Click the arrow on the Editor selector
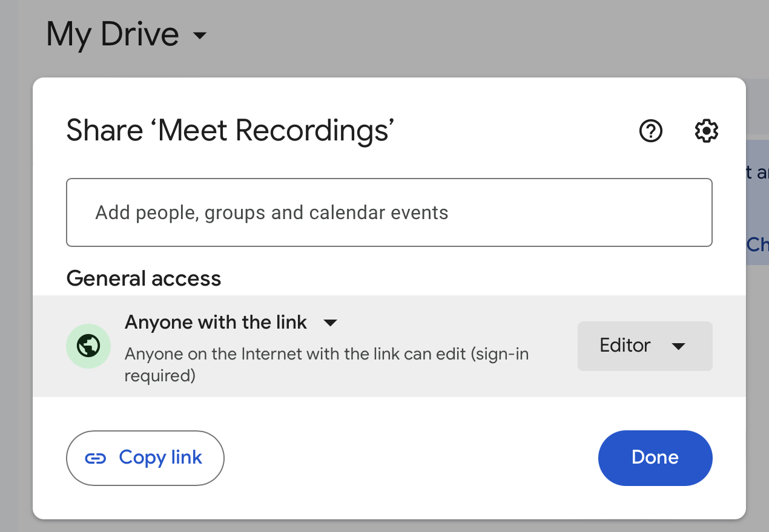Screen dimensions: 769x532 pos(679,346)
